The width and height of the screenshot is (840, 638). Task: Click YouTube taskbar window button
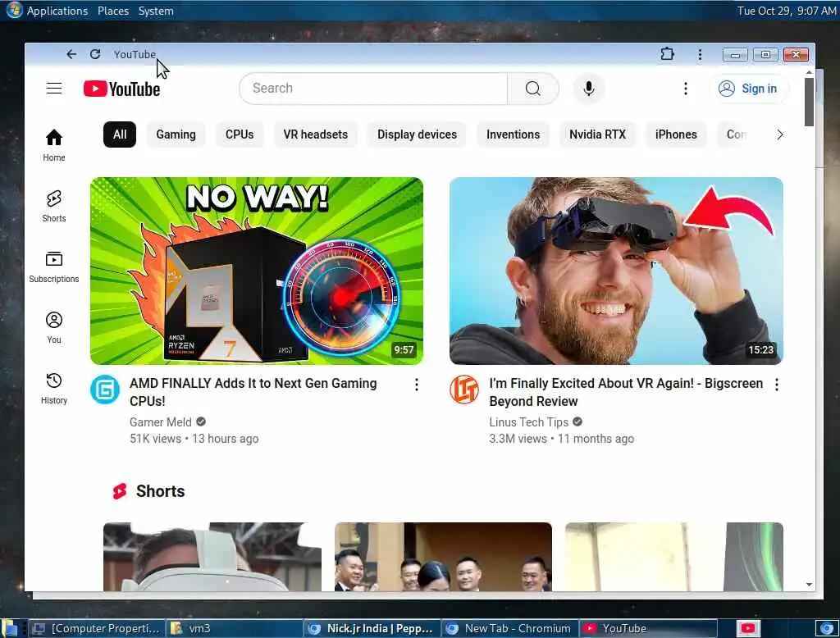pyautogui.click(x=648, y=628)
